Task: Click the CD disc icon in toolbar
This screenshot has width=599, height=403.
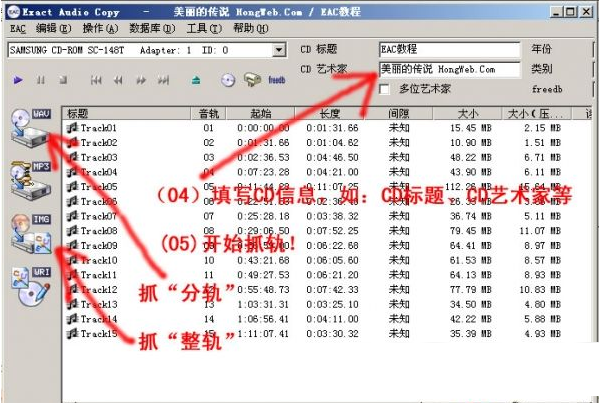Action: pyautogui.click(x=228, y=80)
